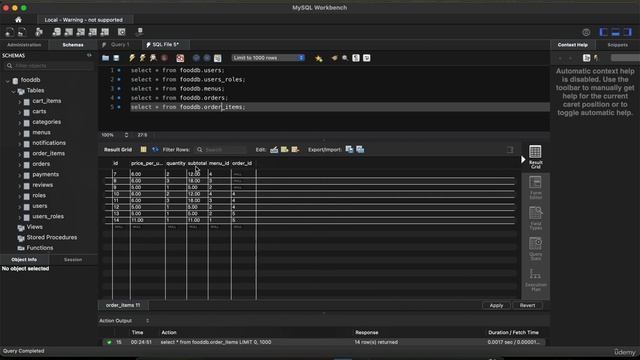Image resolution: width=640 pixels, height=360 pixels.
Task: Open the object inspector toolbar icon
Action: [39, 32]
